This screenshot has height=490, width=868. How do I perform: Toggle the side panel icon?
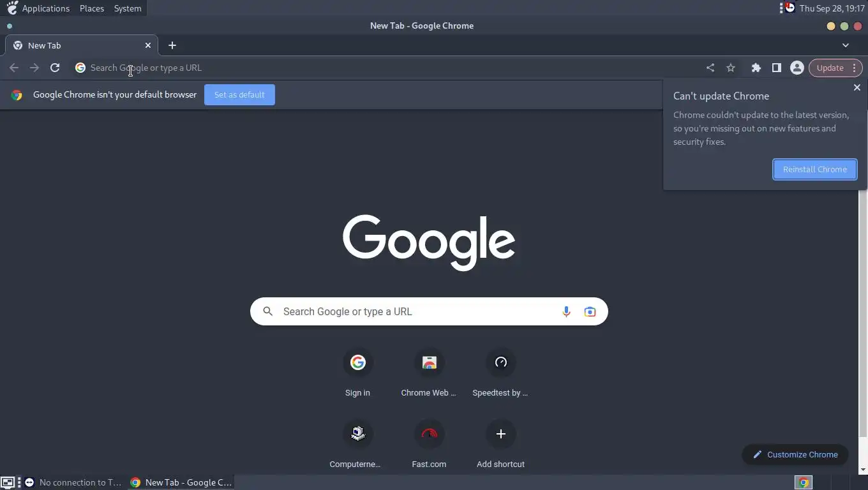click(777, 68)
